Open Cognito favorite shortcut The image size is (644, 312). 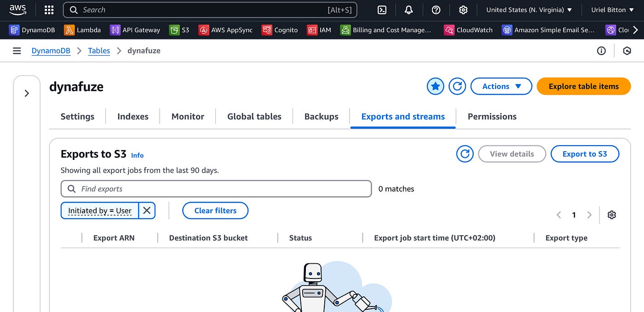coord(280,30)
